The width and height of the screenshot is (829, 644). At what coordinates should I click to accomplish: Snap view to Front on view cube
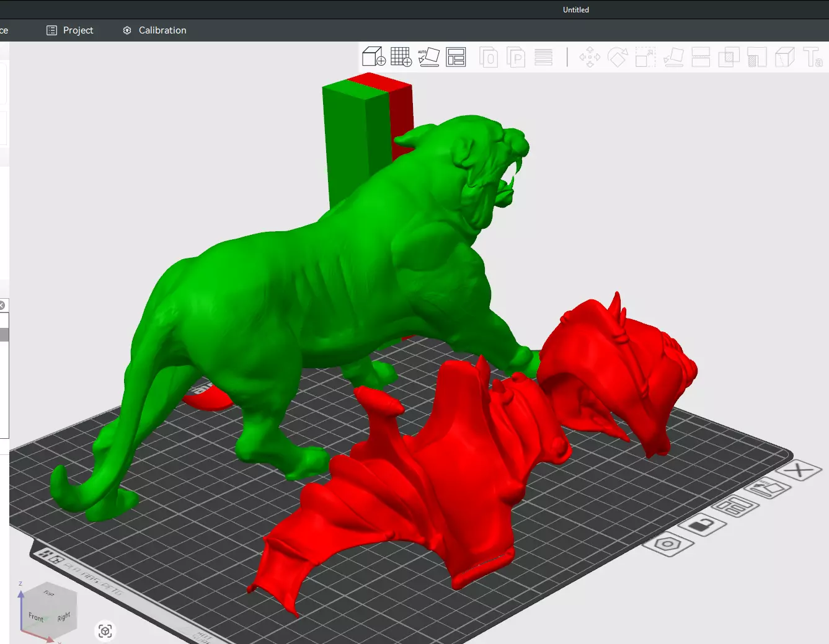pyautogui.click(x=36, y=617)
